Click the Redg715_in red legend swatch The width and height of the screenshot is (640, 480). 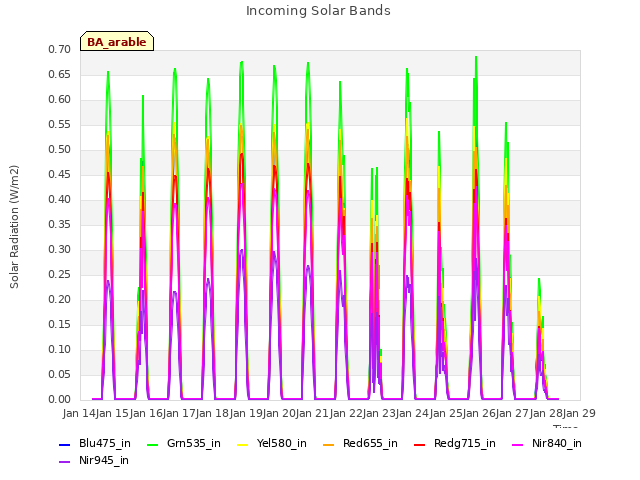point(420,444)
